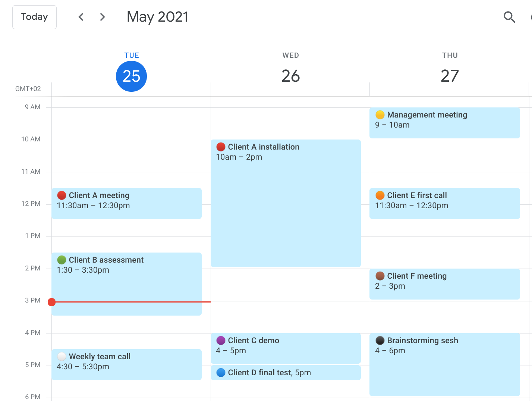The height and width of the screenshot is (401, 532).
Task: Click the 2 PM time label
Action: (x=33, y=268)
